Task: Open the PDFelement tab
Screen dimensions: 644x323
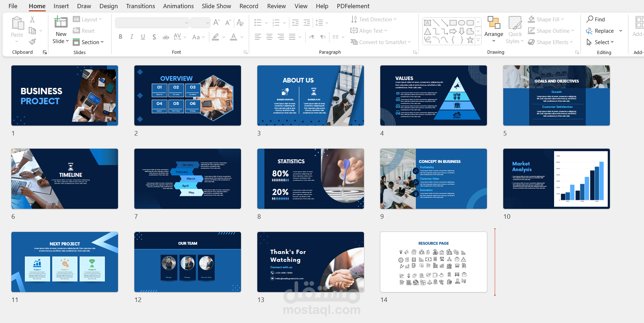Action: (353, 6)
